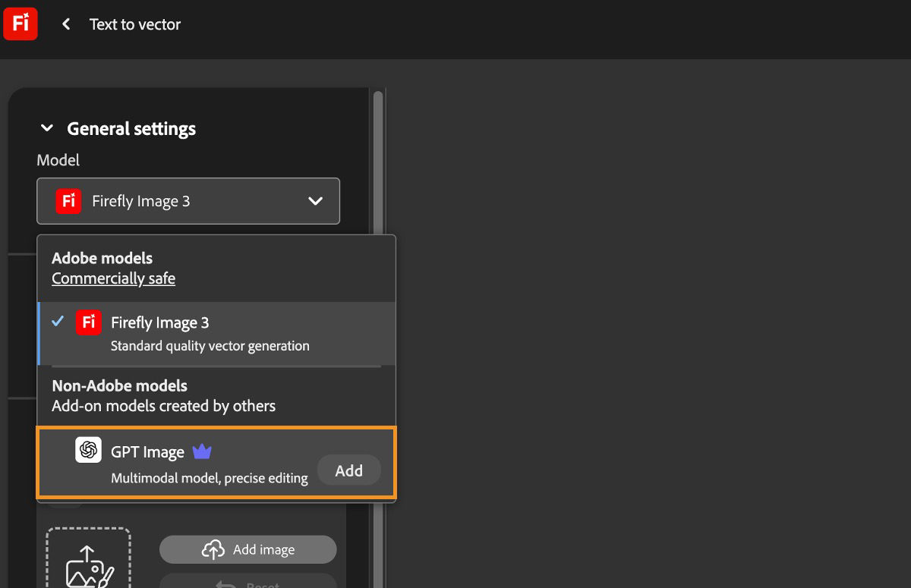Click 'Add-on models created by others' text
Viewport: 911px width, 588px height.
[163, 406]
